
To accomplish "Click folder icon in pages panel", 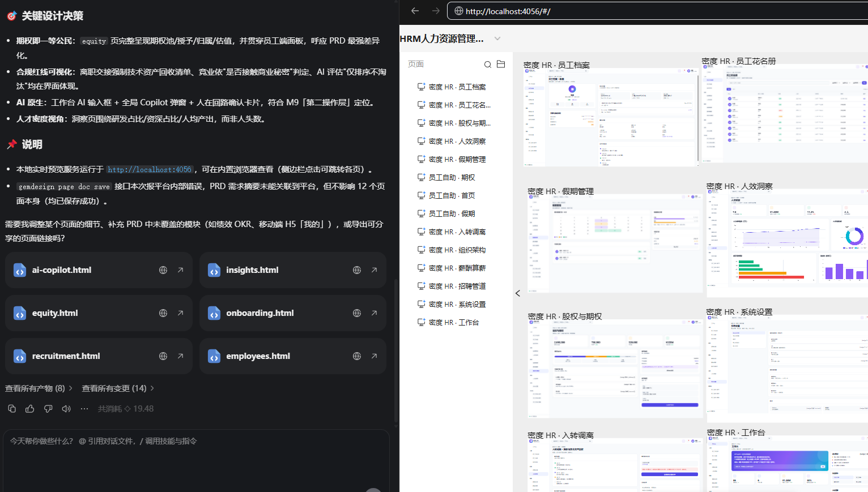I will (501, 64).
